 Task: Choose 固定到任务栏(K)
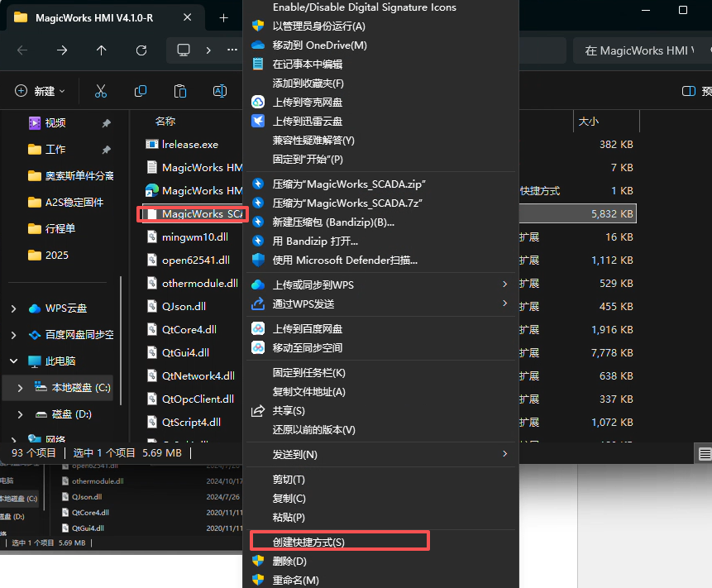380,373
